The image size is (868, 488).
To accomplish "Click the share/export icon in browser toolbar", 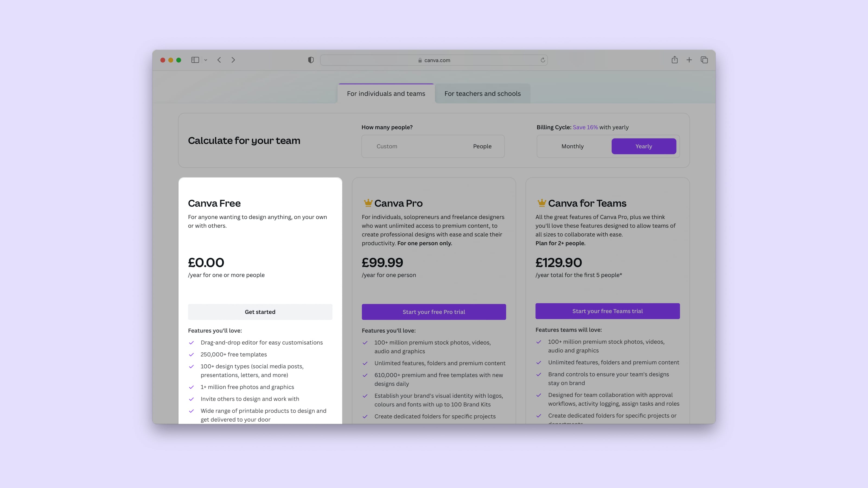I will click(x=674, y=60).
